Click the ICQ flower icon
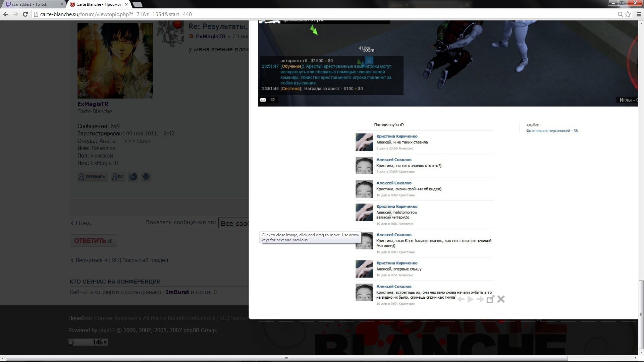 (146, 177)
